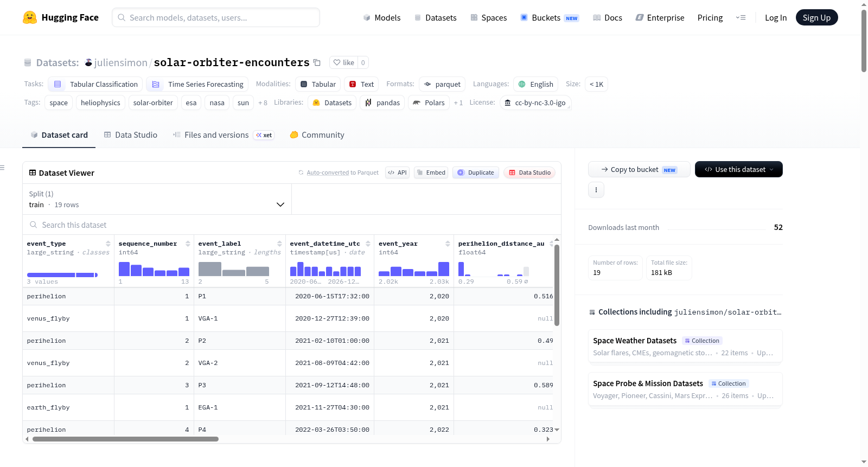Screen dimensions: 868x467
Task: Click the event_year histogram range
Action: (x=414, y=268)
